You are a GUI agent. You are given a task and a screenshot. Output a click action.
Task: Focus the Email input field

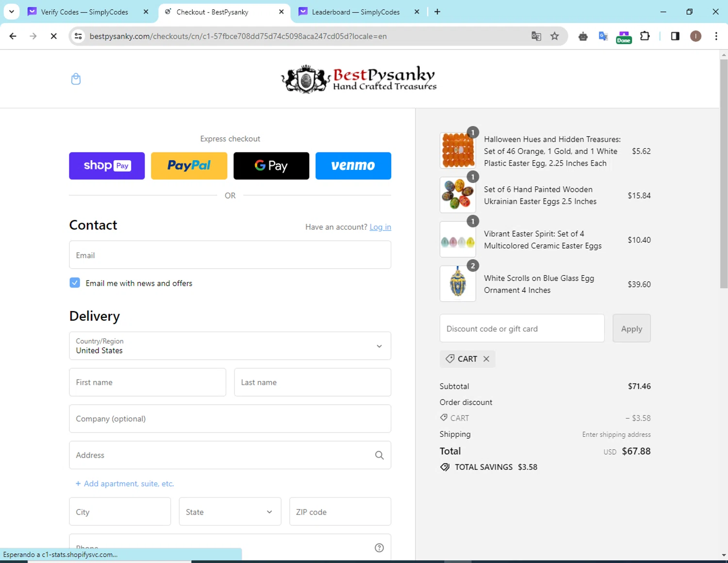(x=230, y=255)
